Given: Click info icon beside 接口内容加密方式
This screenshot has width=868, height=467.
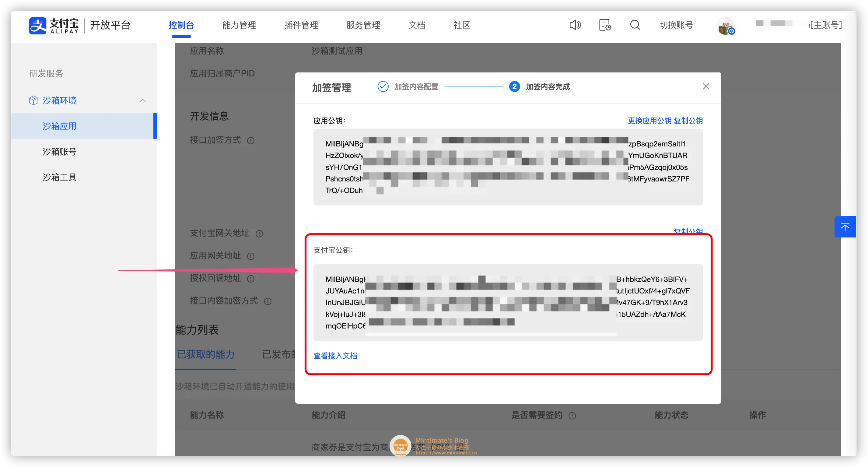Looking at the screenshot, I should pyautogui.click(x=268, y=301).
